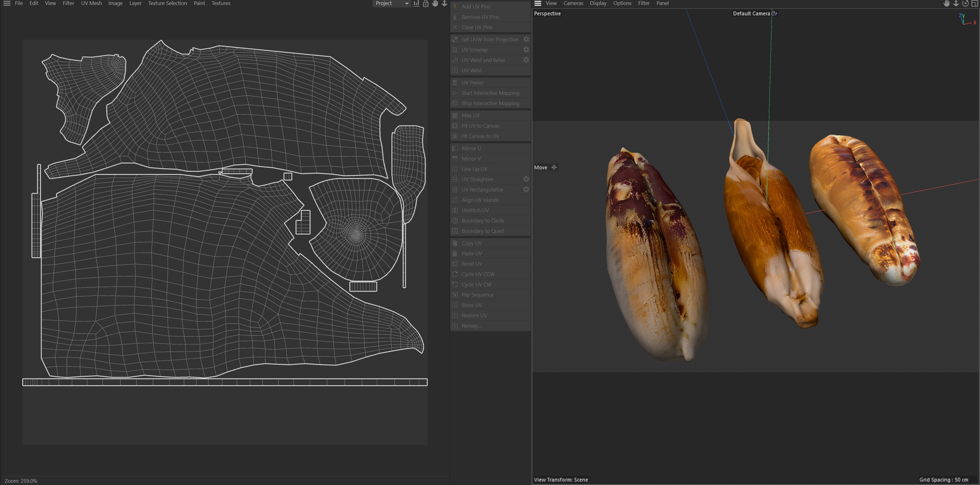Open settings gear for Set UVW from Projection
Screen dimensions: 980x485
point(526,39)
